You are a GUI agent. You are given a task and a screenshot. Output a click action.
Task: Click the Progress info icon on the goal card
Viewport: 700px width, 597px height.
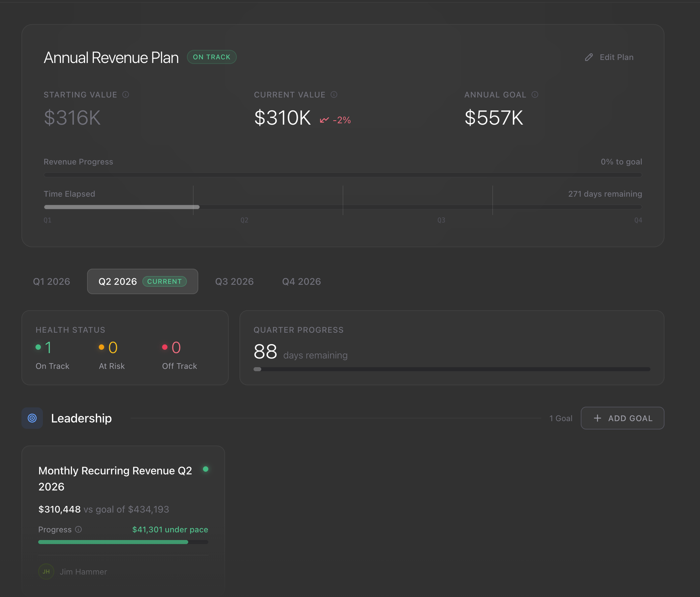[x=78, y=529]
